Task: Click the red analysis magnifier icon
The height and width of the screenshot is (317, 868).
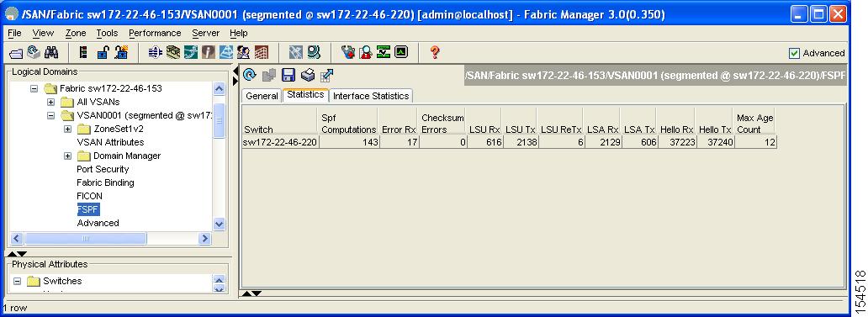Action: coord(365,53)
